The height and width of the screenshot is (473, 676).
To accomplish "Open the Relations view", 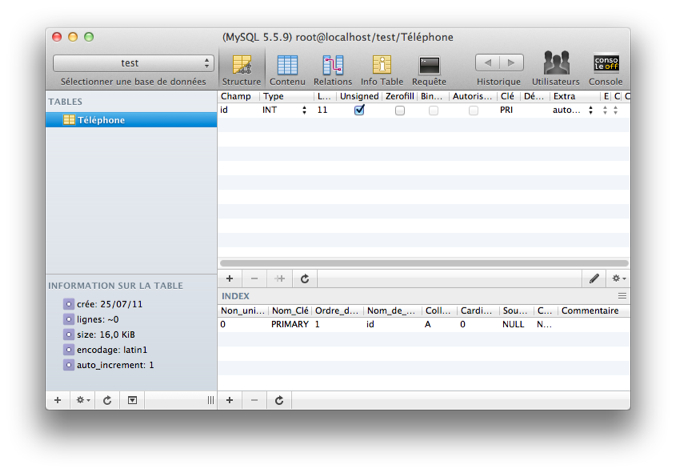I will pyautogui.click(x=332, y=70).
